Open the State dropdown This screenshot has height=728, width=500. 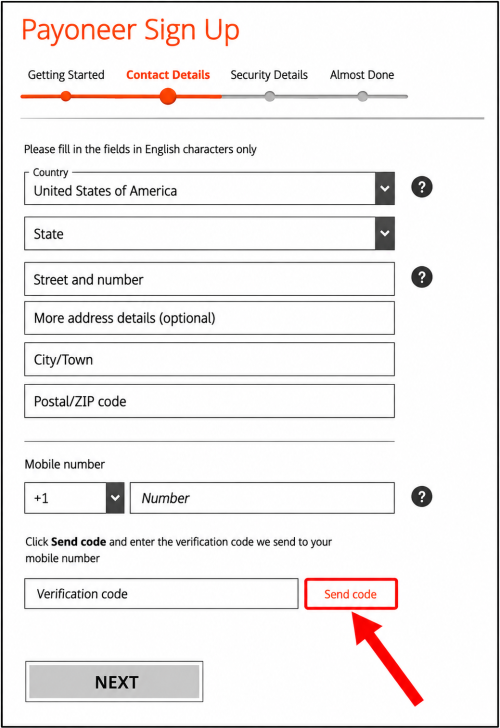(x=209, y=234)
